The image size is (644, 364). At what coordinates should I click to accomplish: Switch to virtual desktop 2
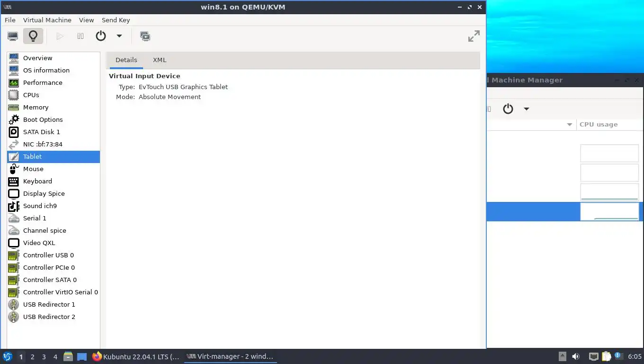(x=32, y=357)
